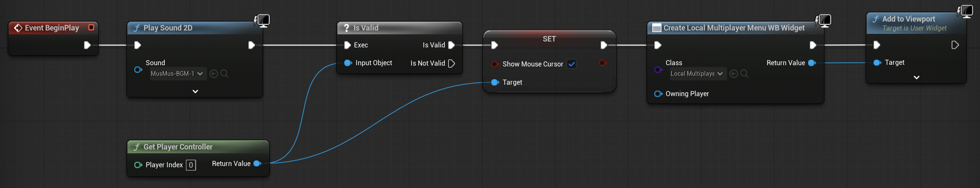The image size is (980, 188).
Task: Click use-selected arrow icon beside Class dropdown
Action: point(734,74)
